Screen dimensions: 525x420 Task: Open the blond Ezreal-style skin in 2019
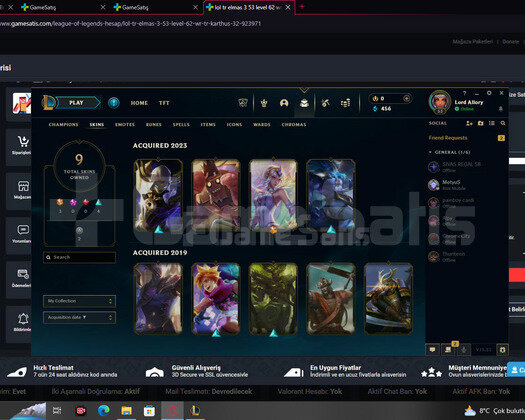tap(216, 299)
